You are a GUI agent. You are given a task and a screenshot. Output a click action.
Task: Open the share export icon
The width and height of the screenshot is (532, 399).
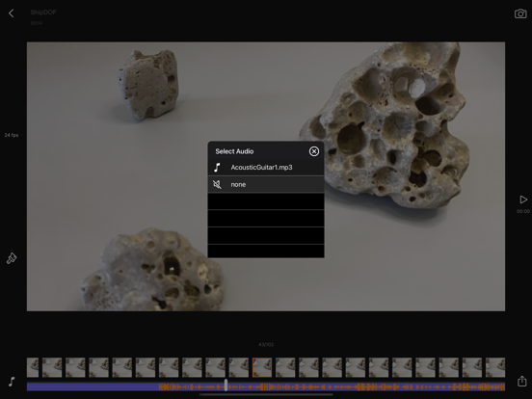point(521,381)
